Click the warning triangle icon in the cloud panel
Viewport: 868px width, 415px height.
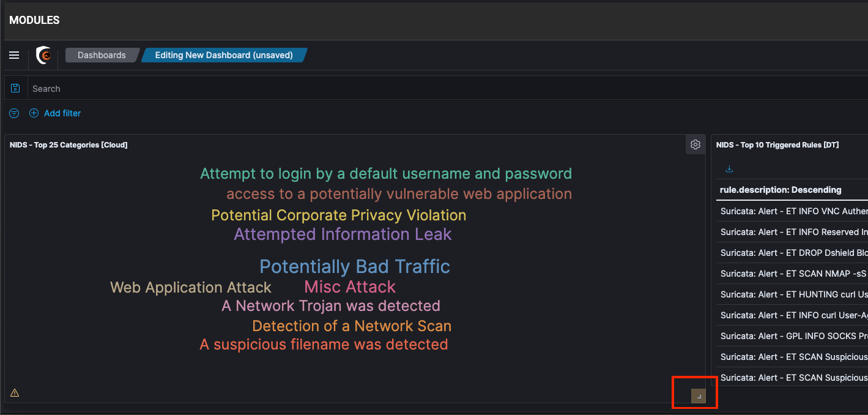(x=15, y=393)
